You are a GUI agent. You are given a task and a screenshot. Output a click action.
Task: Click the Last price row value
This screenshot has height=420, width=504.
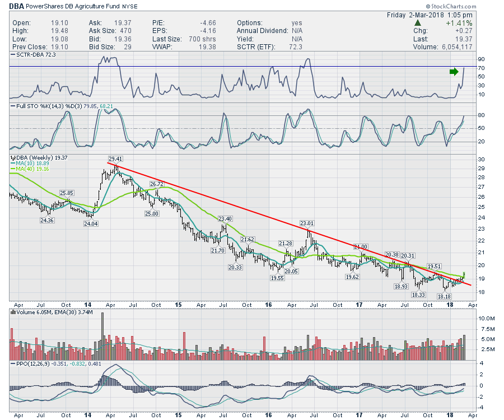point(464,39)
